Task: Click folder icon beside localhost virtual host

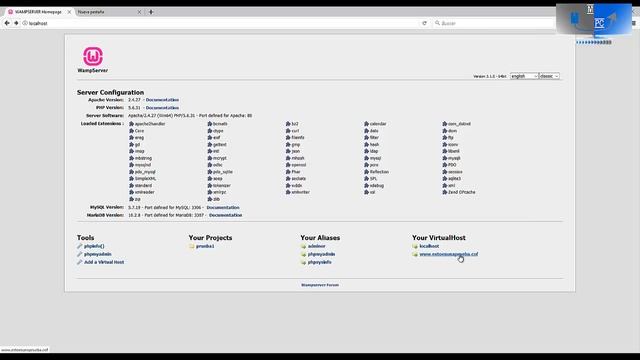Action: pos(415,246)
